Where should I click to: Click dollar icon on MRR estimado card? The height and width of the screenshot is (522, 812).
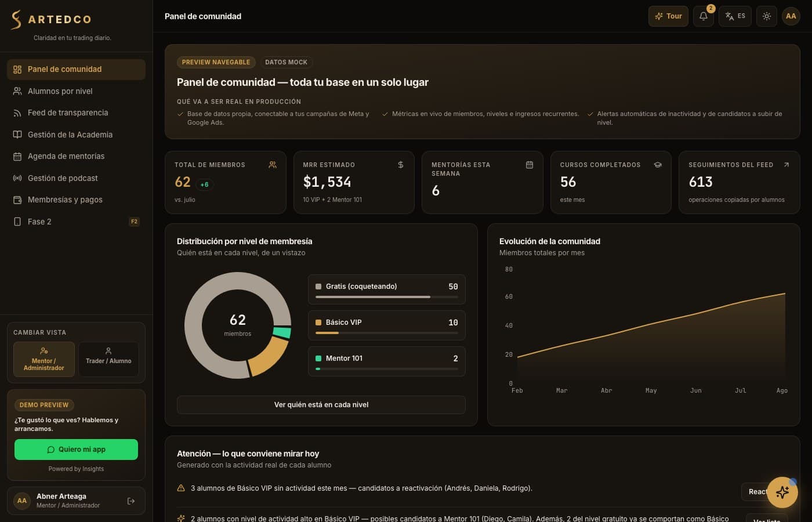[x=401, y=165]
